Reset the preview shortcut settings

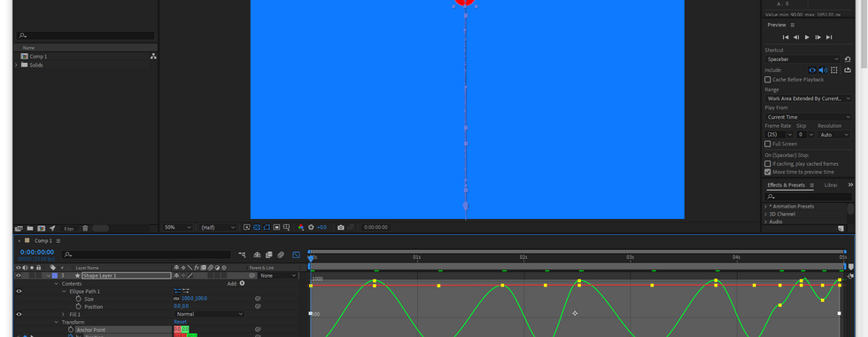coord(848,59)
